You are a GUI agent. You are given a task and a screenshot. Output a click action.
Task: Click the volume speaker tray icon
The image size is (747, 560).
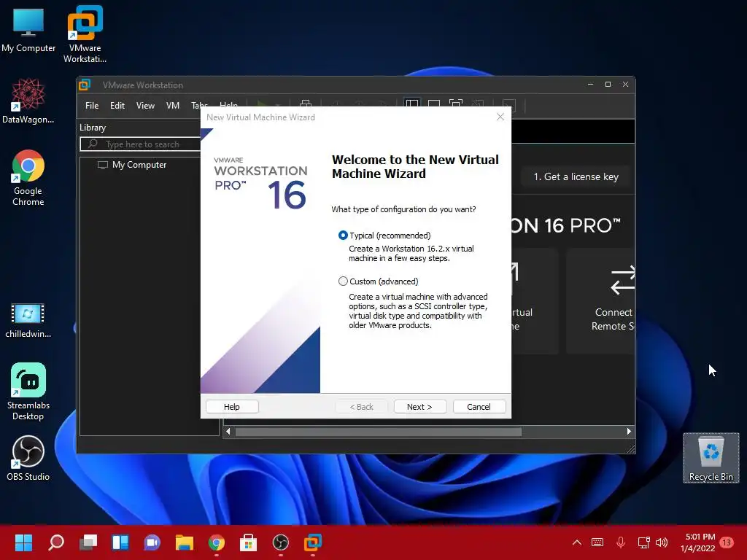[x=662, y=542]
